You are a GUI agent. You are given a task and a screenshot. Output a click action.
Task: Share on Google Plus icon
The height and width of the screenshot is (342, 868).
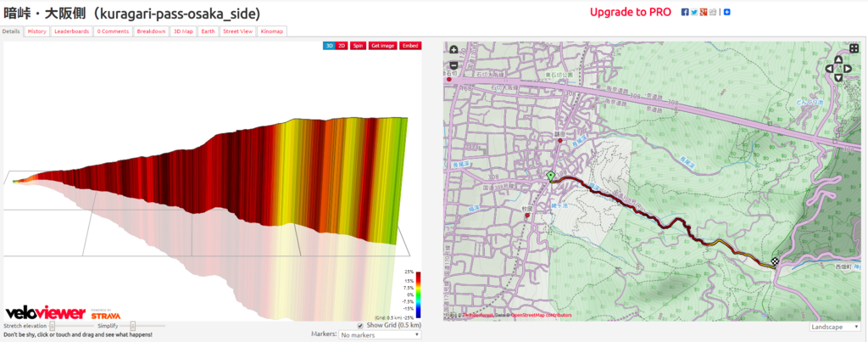point(703,12)
